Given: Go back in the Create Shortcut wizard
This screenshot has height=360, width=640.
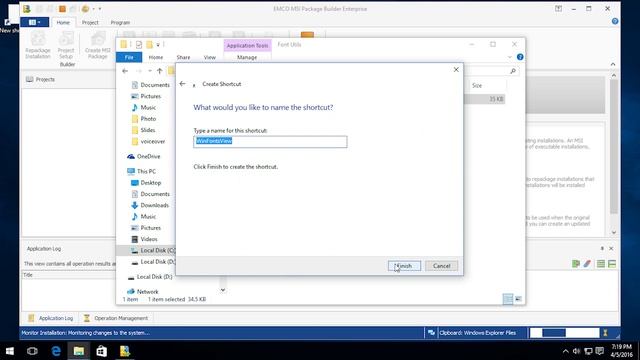Looking at the screenshot, I should point(182,84).
